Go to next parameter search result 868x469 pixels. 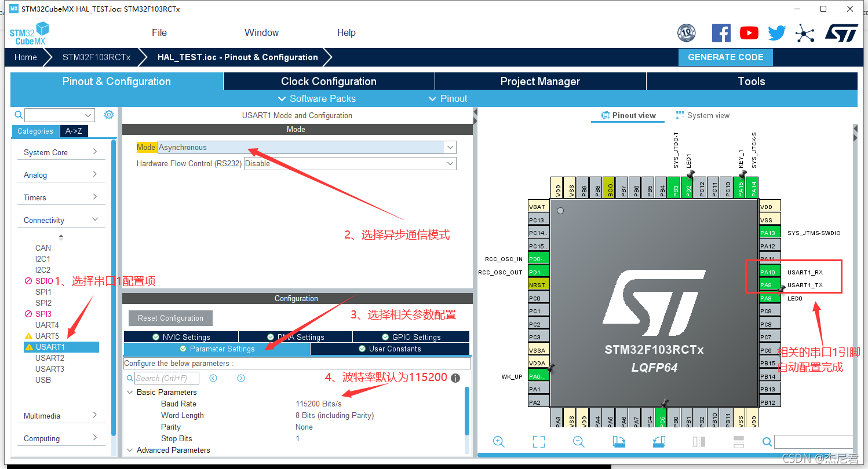pos(241,378)
